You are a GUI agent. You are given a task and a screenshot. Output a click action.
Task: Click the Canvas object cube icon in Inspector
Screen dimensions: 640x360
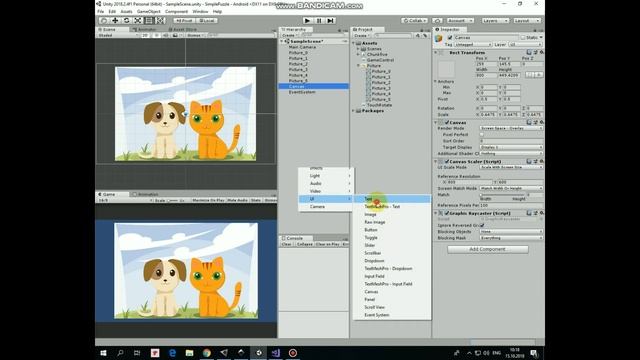click(x=439, y=39)
